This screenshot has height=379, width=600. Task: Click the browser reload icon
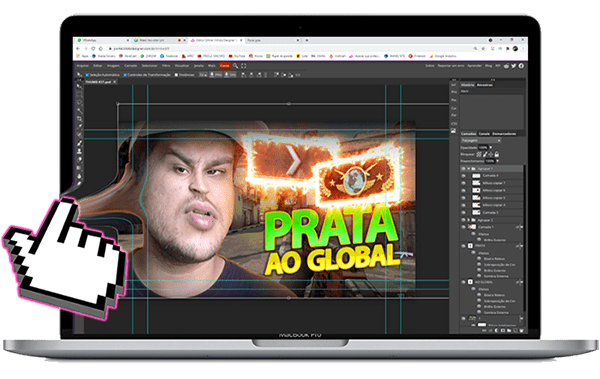[x=93, y=49]
